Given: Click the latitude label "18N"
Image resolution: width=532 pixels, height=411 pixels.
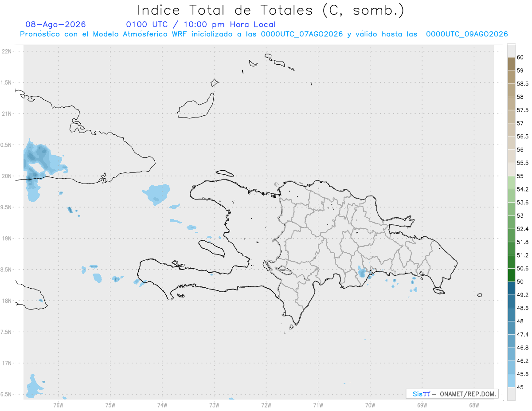Looking at the screenshot, I should pyautogui.click(x=7, y=301).
